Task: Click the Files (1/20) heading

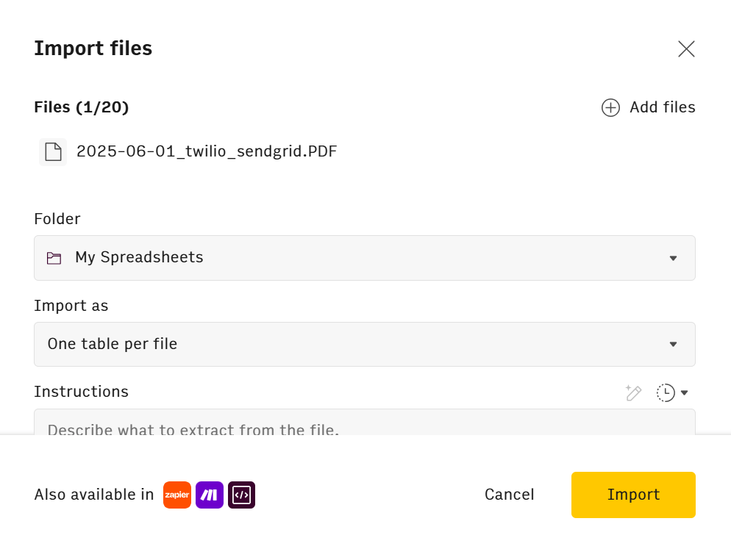Action: coord(80,107)
